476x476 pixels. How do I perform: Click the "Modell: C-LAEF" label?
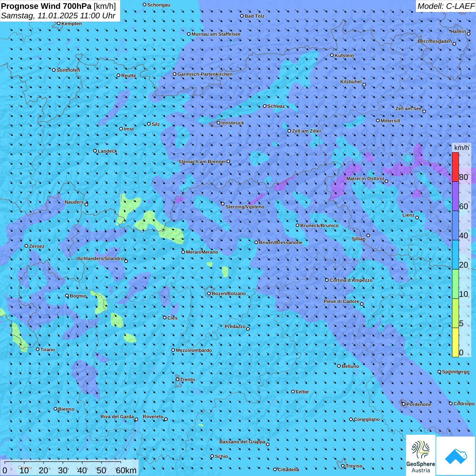(446, 6)
